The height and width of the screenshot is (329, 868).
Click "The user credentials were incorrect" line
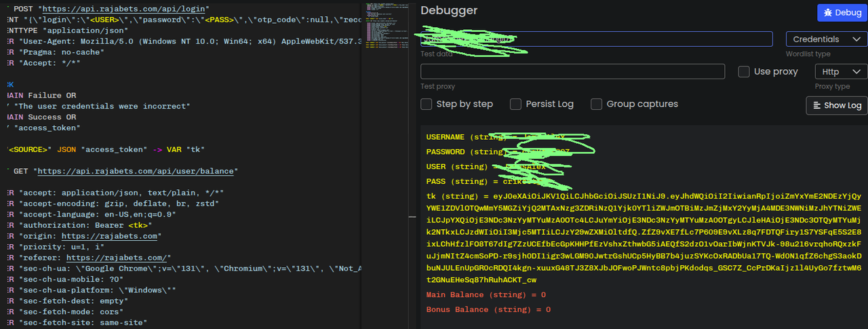click(x=98, y=106)
